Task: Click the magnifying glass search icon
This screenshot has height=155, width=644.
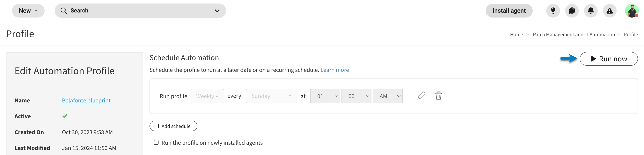Action: 64,11
